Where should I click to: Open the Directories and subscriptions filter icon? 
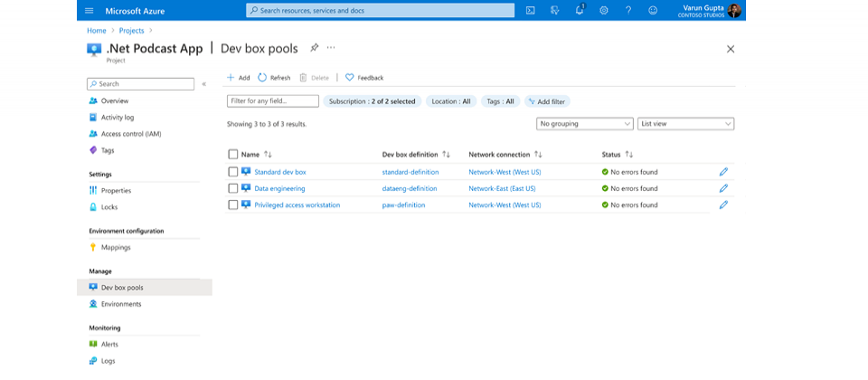[555, 11]
